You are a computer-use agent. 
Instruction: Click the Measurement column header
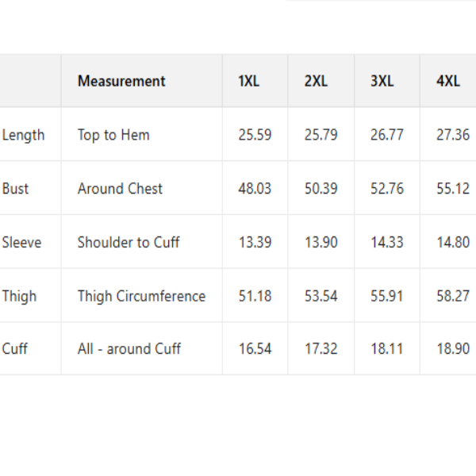tap(121, 81)
